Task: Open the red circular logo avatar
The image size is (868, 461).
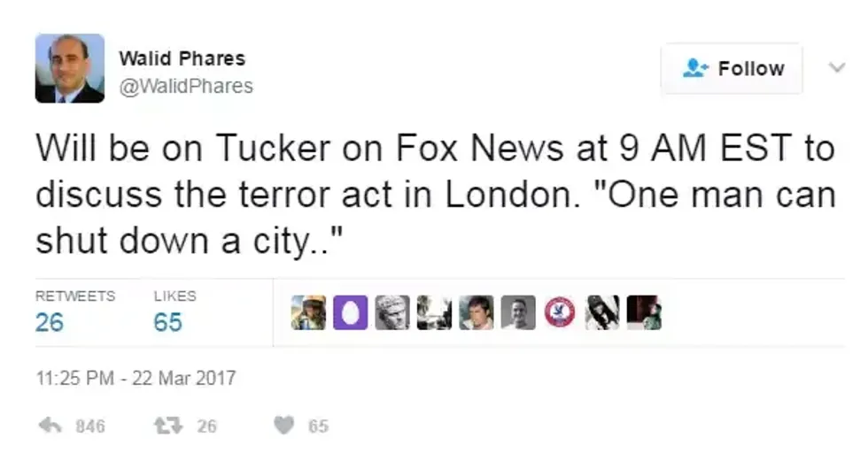Action: [x=560, y=312]
